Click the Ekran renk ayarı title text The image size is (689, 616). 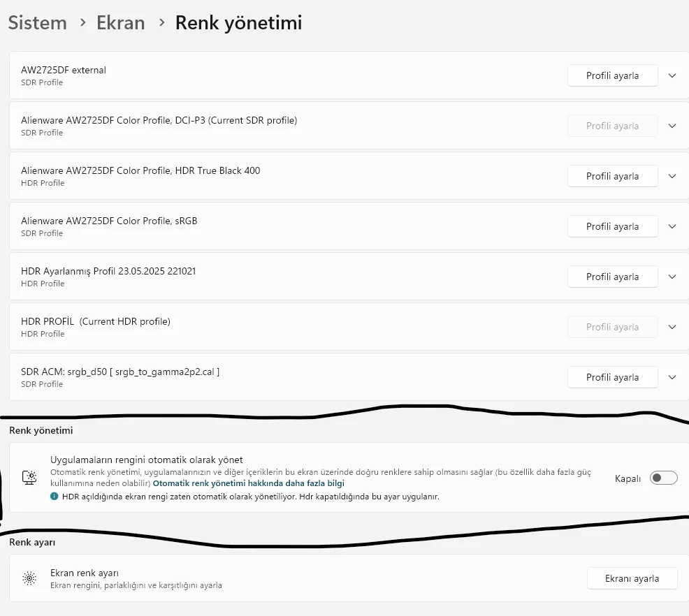tap(85, 573)
